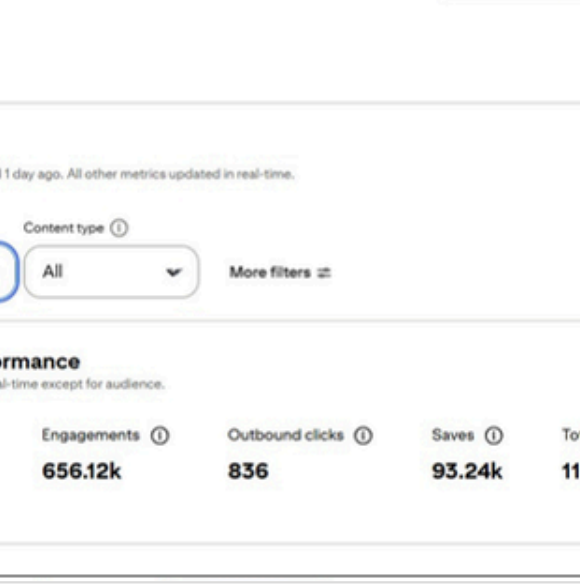Viewport: 580px width, 588px height.
Task: Select the Saves metric label
Action: [x=453, y=435]
